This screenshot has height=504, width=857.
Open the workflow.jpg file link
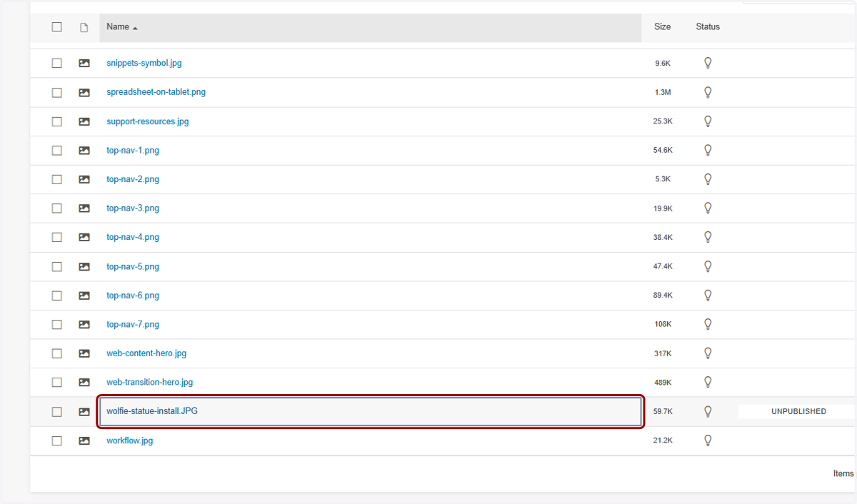click(x=130, y=440)
